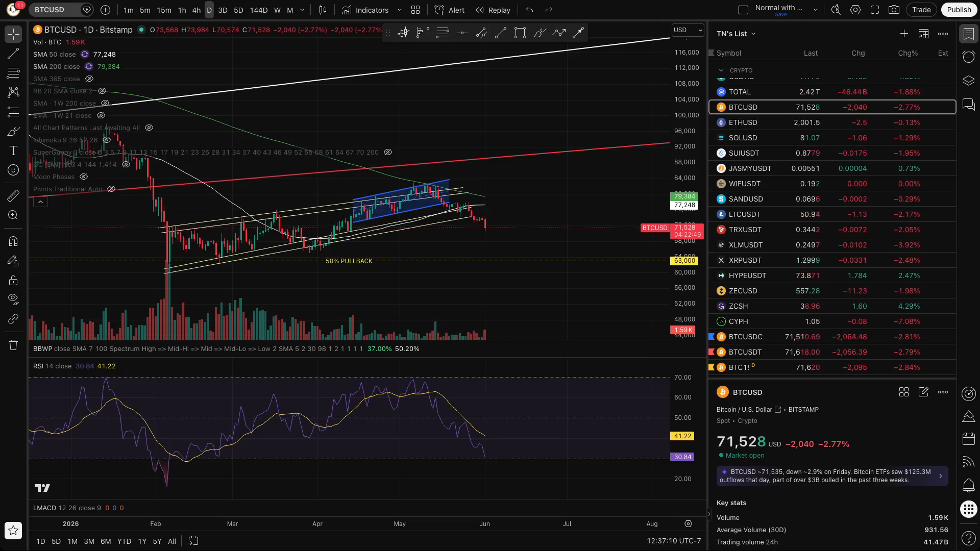Show the hidden Moon Phases indicator
Image resolution: width=980 pixels, height=551 pixels.
click(84, 177)
